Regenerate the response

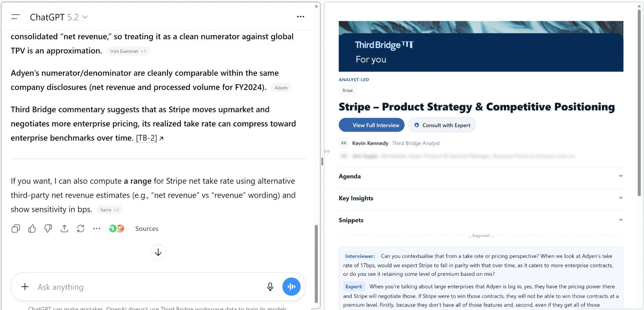click(x=80, y=229)
